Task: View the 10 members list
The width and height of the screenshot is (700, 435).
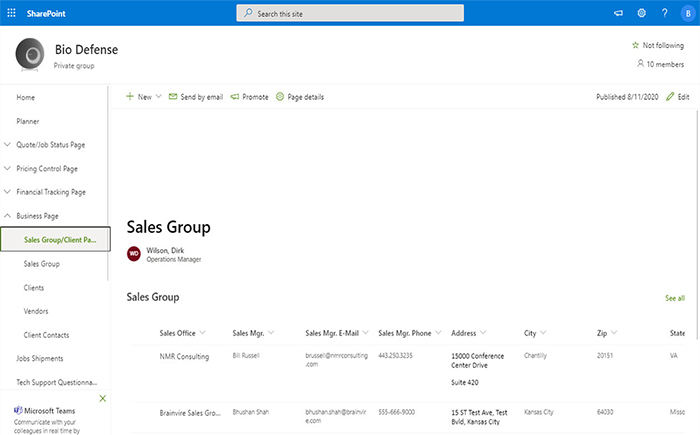Action: click(660, 64)
